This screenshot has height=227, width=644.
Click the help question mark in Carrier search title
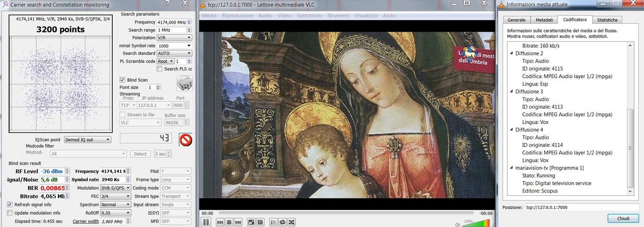click(x=168, y=4)
